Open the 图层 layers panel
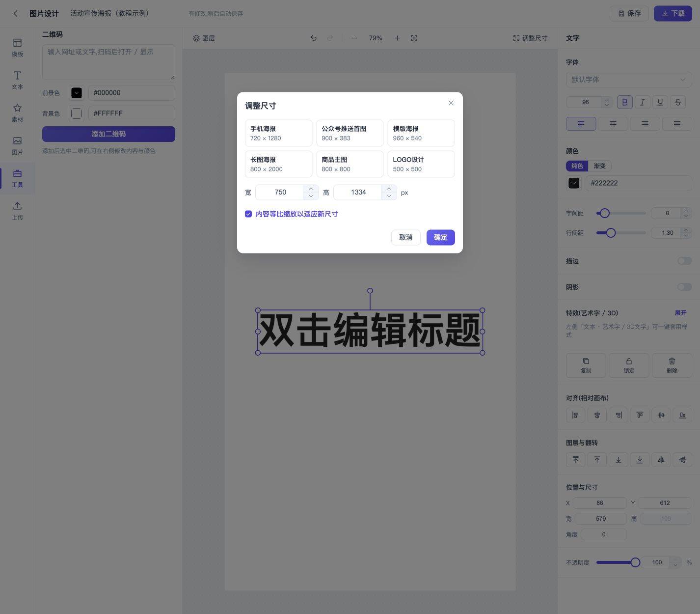700x614 pixels. tap(204, 38)
